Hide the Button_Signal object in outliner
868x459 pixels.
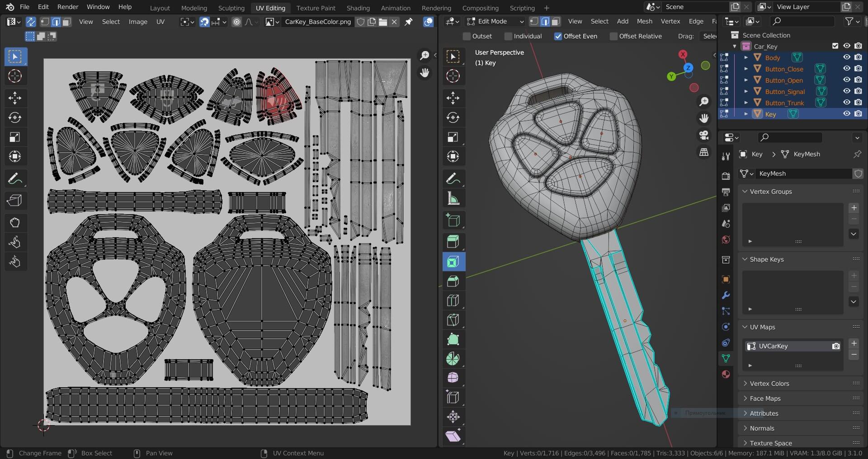pos(846,91)
